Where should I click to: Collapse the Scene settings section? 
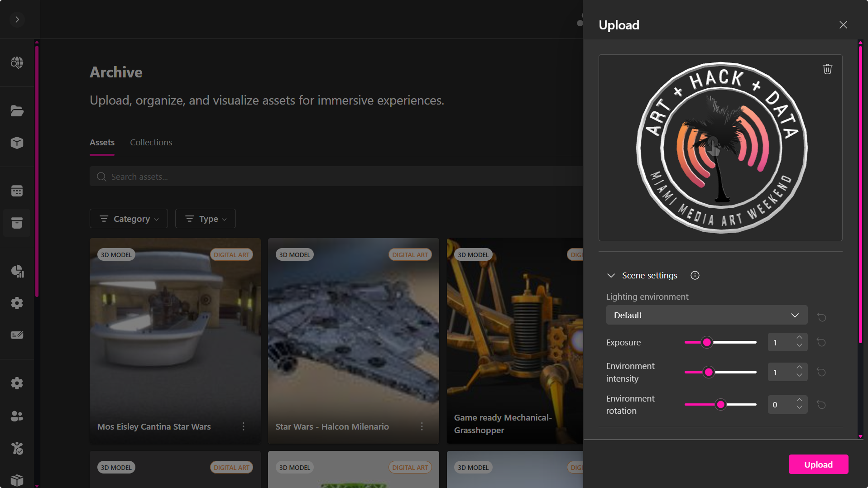pos(611,276)
